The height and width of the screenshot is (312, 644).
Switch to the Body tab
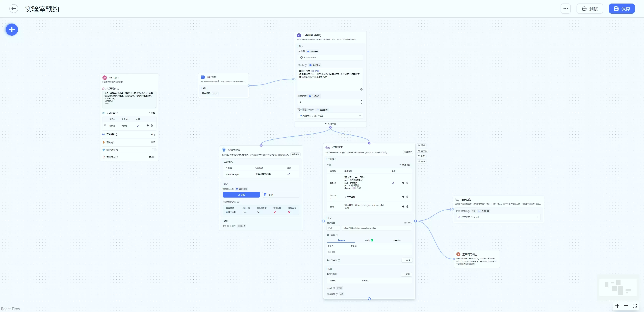[368, 240]
